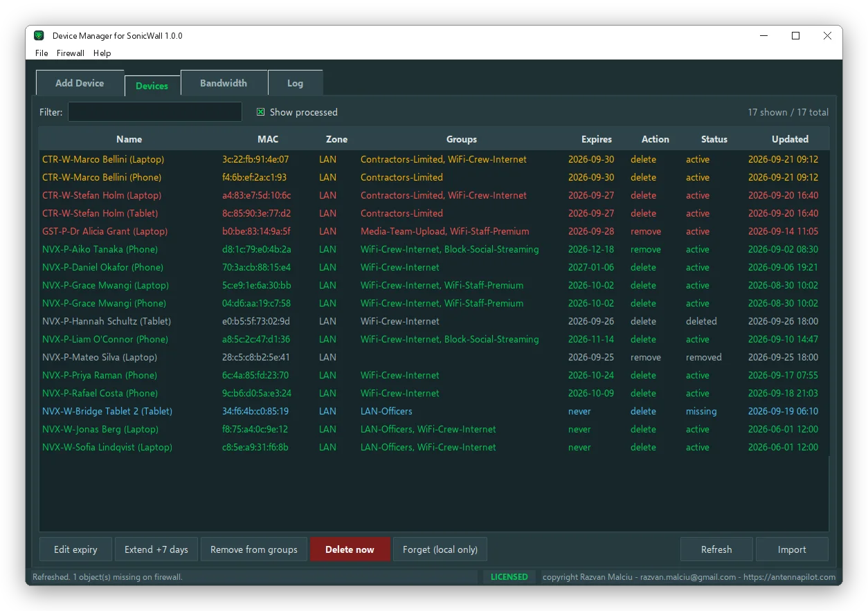Sort by the Expires column header
This screenshot has width=868, height=611.
[597, 139]
